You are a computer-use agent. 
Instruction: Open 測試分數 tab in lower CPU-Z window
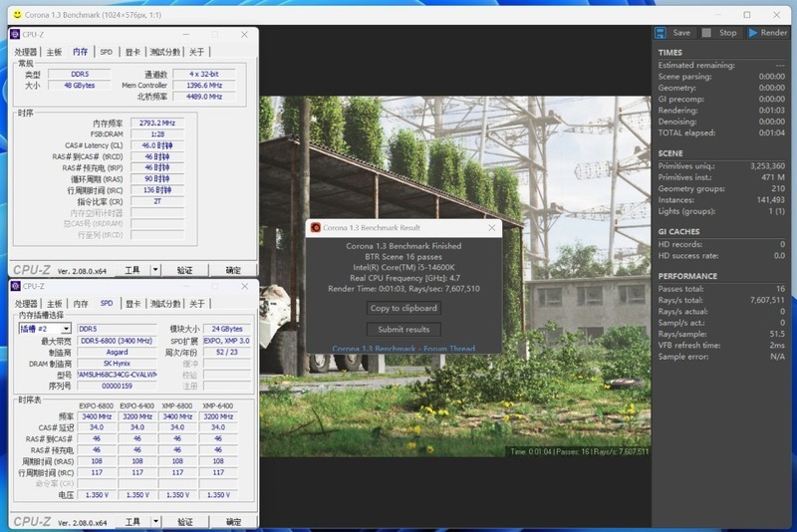(x=165, y=304)
